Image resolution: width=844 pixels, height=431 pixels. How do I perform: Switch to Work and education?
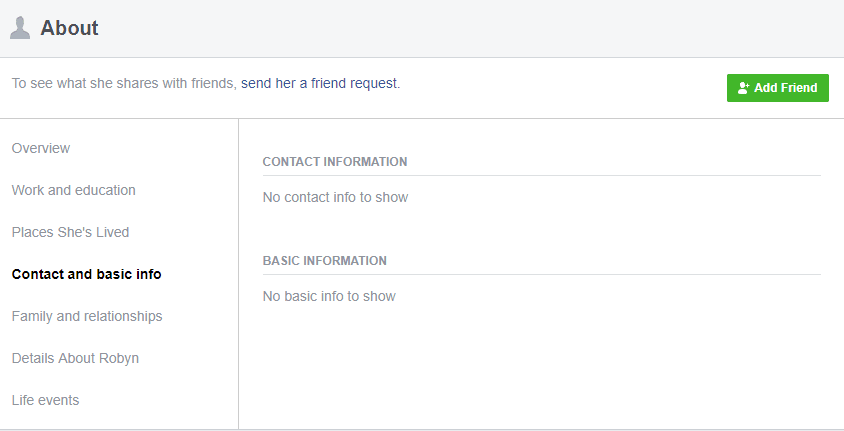74,190
